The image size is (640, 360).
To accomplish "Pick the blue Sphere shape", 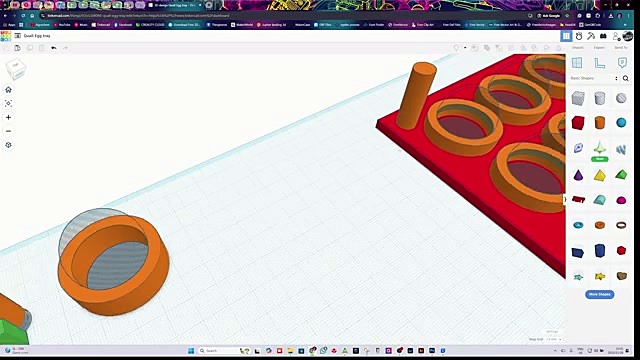I will pyautogui.click(x=621, y=122).
